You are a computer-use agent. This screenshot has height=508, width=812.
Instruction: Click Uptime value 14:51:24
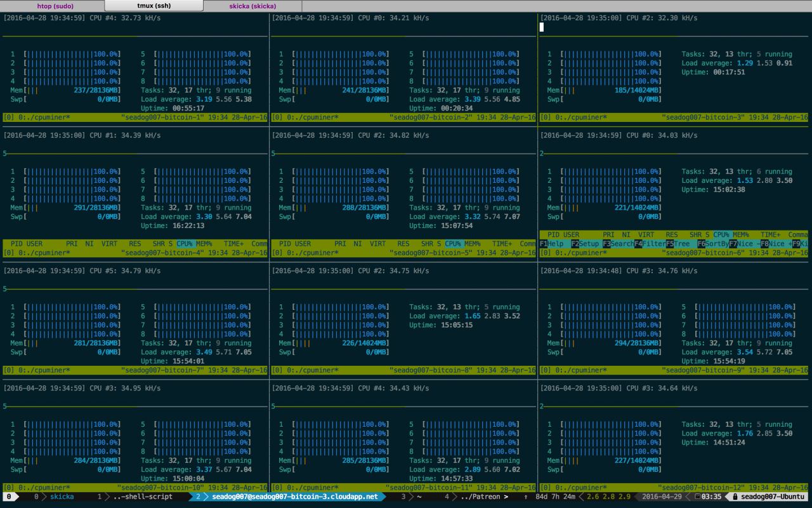729,443
